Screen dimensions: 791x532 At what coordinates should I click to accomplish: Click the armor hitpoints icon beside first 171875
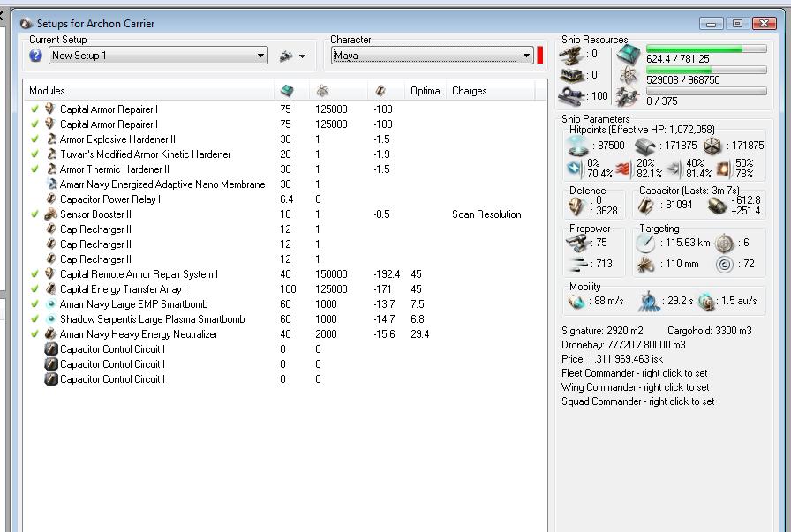pyautogui.click(x=645, y=146)
